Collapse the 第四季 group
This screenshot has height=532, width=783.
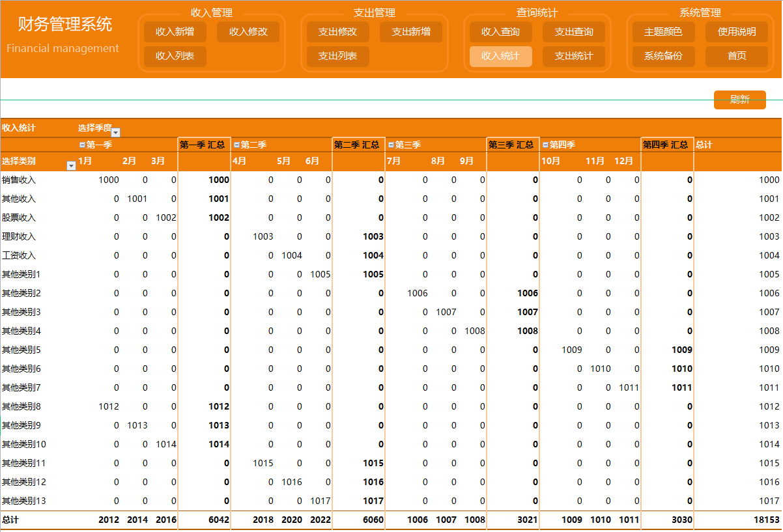545,145
